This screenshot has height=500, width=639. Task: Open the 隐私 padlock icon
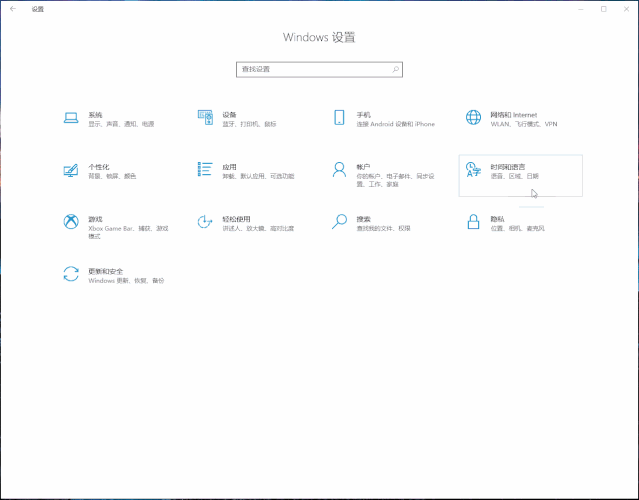point(473,222)
